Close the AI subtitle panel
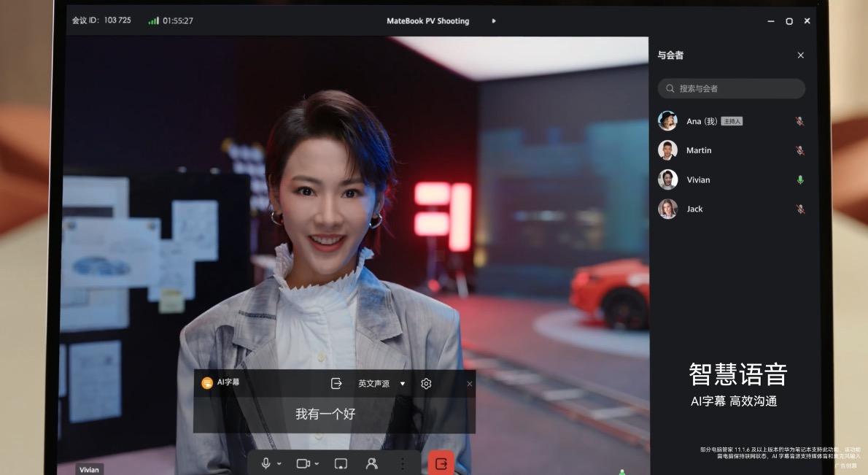 [470, 384]
